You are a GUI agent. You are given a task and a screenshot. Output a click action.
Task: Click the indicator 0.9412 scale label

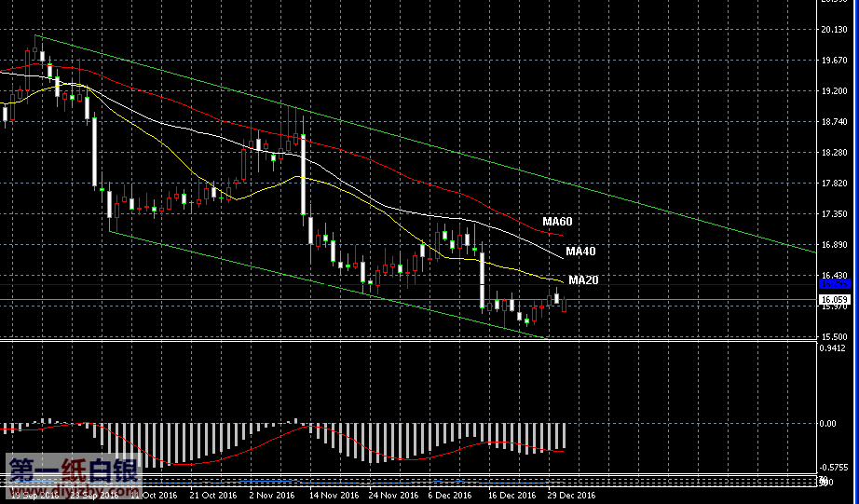tap(834, 348)
